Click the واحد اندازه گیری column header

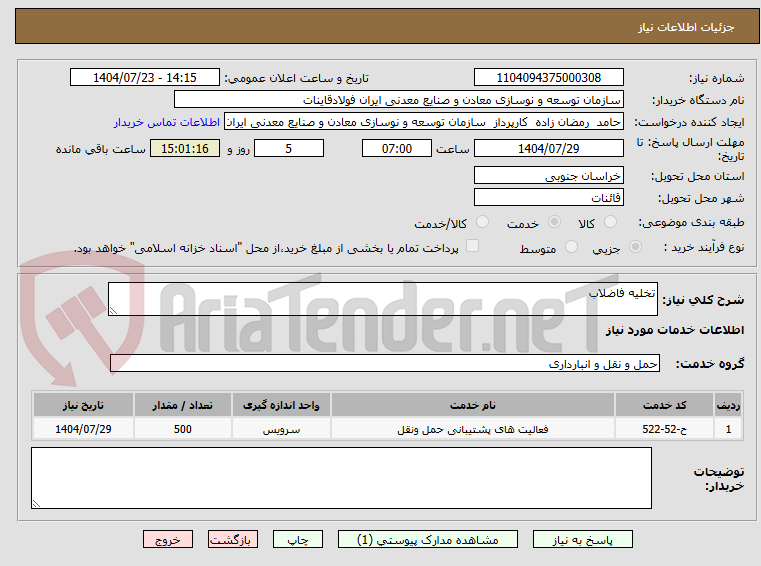pyautogui.click(x=281, y=405)
